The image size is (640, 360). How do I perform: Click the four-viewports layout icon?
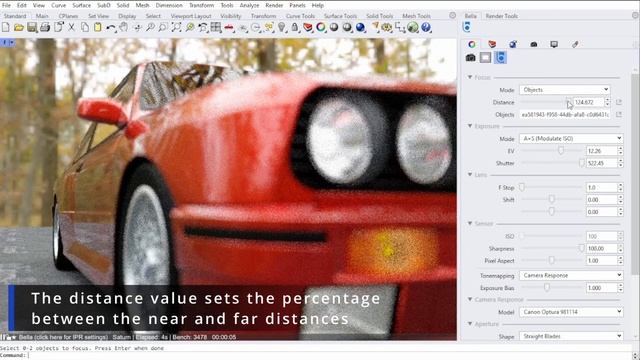coord(216,27)
